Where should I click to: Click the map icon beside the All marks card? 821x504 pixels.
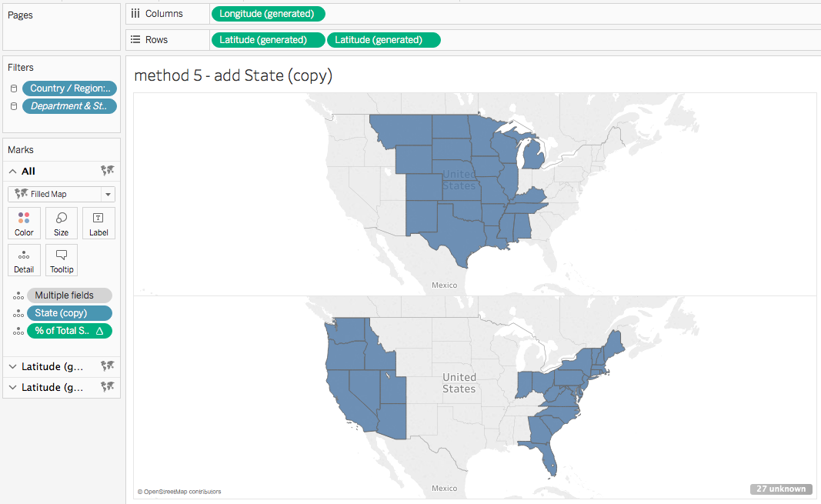pyautogui.click(x=108, y=171)
